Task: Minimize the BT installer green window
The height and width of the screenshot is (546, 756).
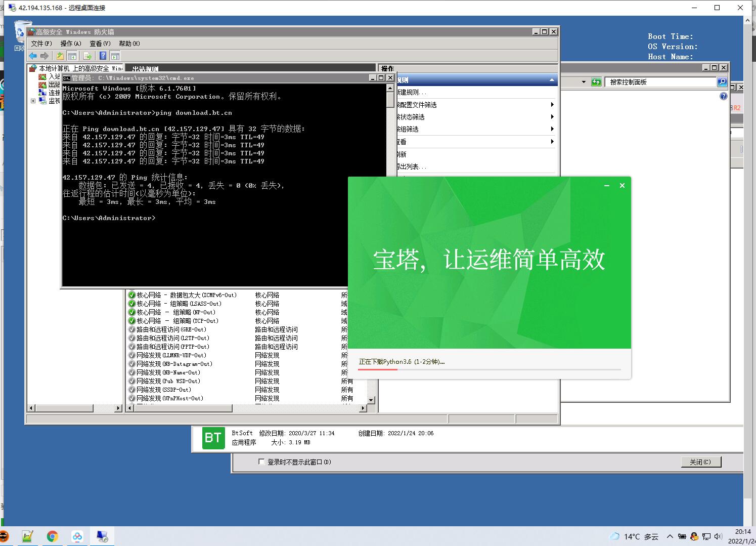Action: tap(607, 186)
